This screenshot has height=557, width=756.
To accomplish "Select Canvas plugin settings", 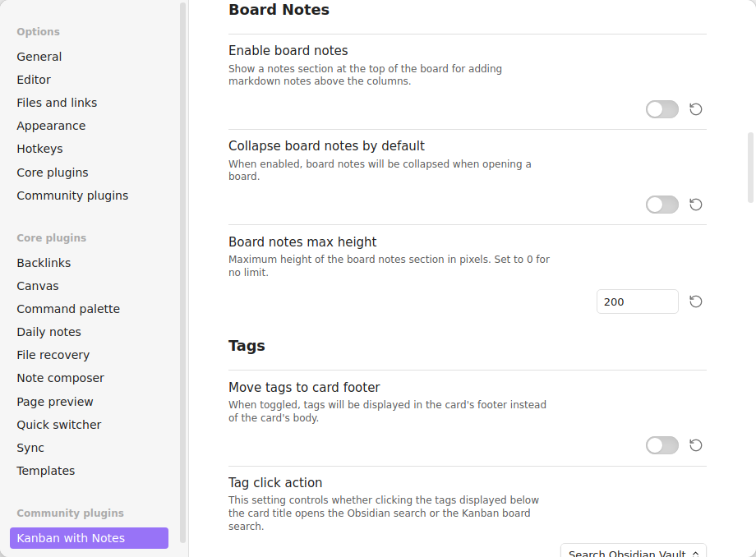I will tap(90, 286).
